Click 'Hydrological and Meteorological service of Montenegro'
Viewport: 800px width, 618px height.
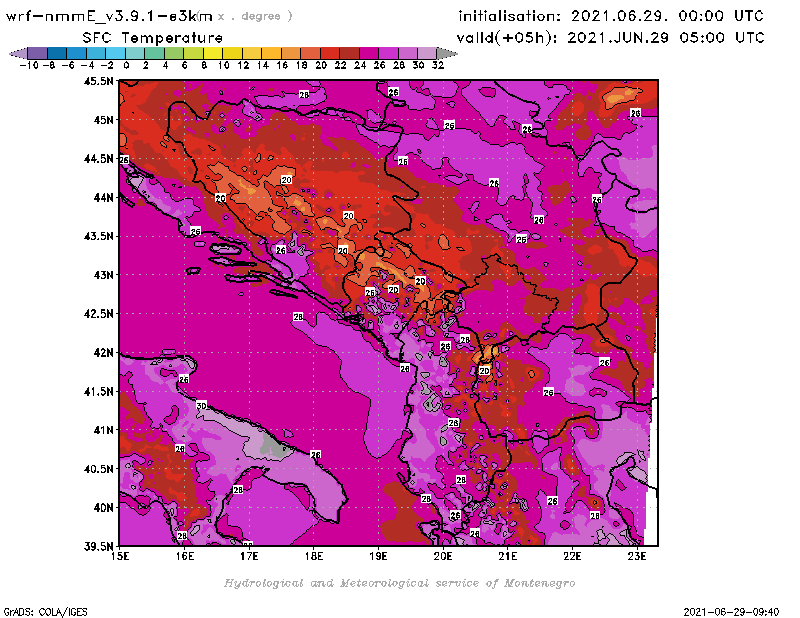(x=399, y=583)
